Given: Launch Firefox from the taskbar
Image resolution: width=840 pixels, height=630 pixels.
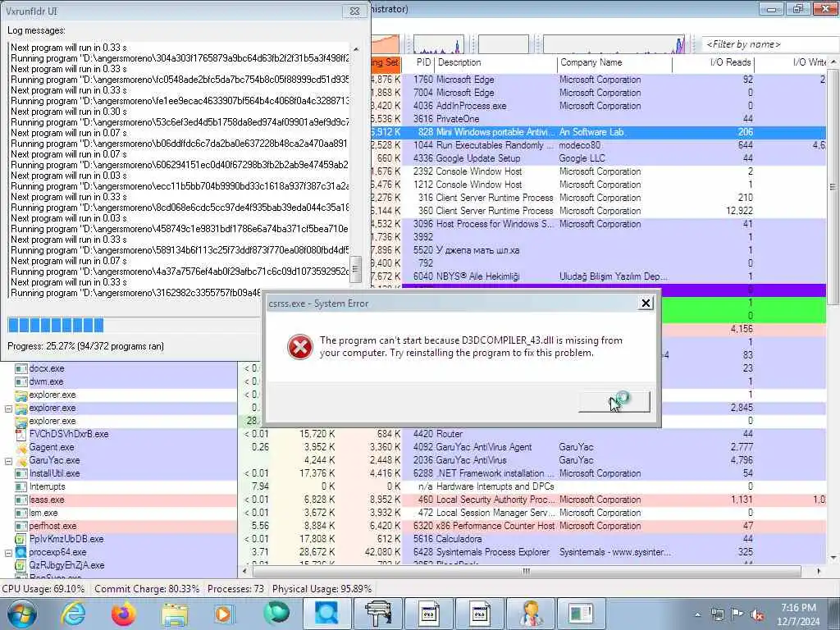Looking at the screenshot, I should (123, 614).
